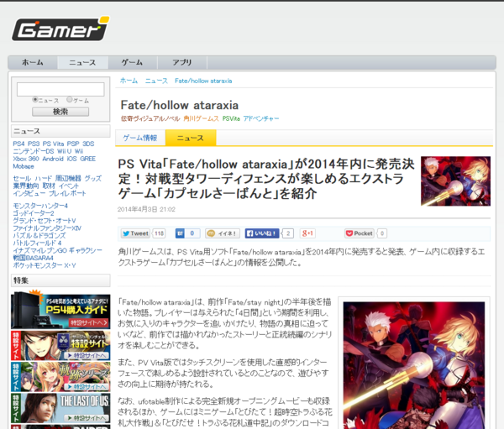This screenshot has height=429, width=504.
Task: Open グッズ link in sidebar
Action: (93, 178)
